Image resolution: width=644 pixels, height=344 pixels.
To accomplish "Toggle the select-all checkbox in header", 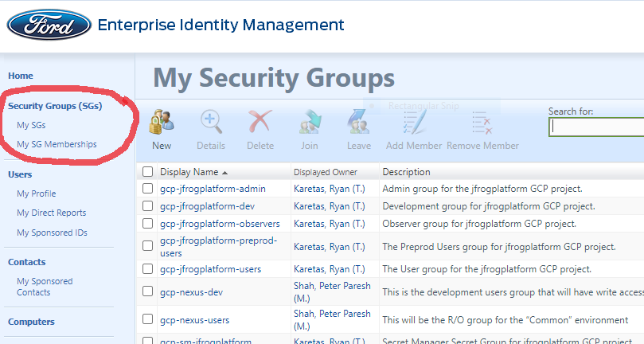I will [147, 172].
